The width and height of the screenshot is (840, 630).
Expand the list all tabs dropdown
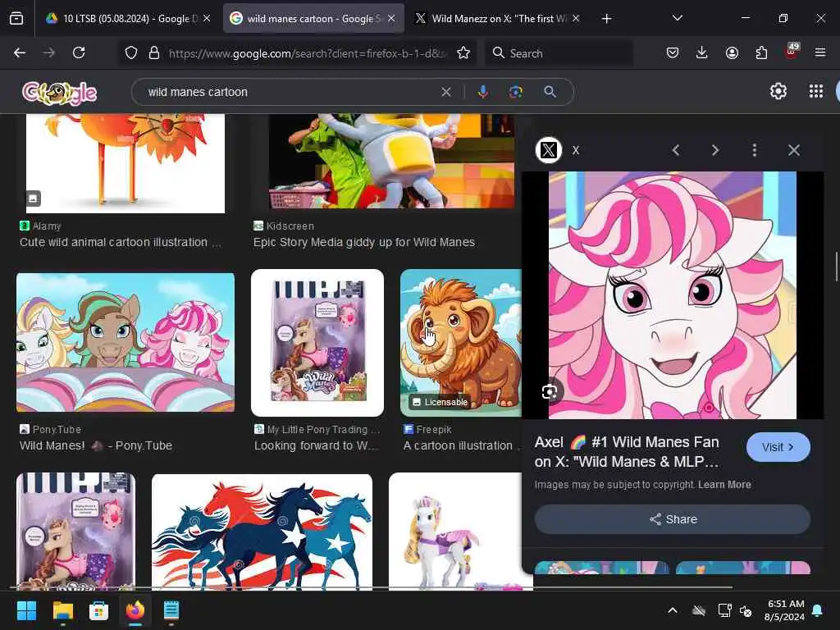pos(677,18)
